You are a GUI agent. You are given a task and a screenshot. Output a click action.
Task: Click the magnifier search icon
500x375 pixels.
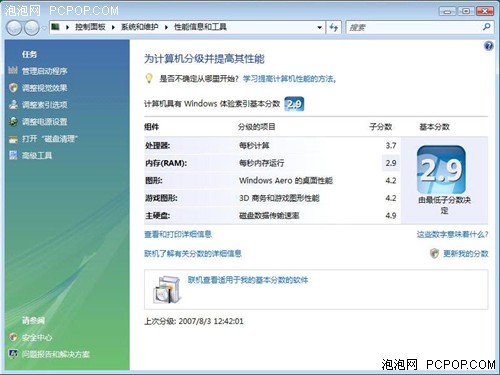click(x=487, y=27)
